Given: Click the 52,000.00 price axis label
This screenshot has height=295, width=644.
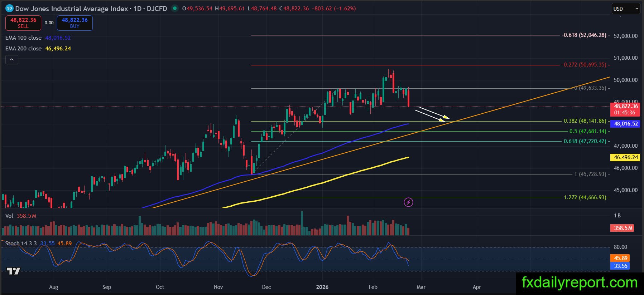Looking at the screenshot, I should [x=626, y=36].
